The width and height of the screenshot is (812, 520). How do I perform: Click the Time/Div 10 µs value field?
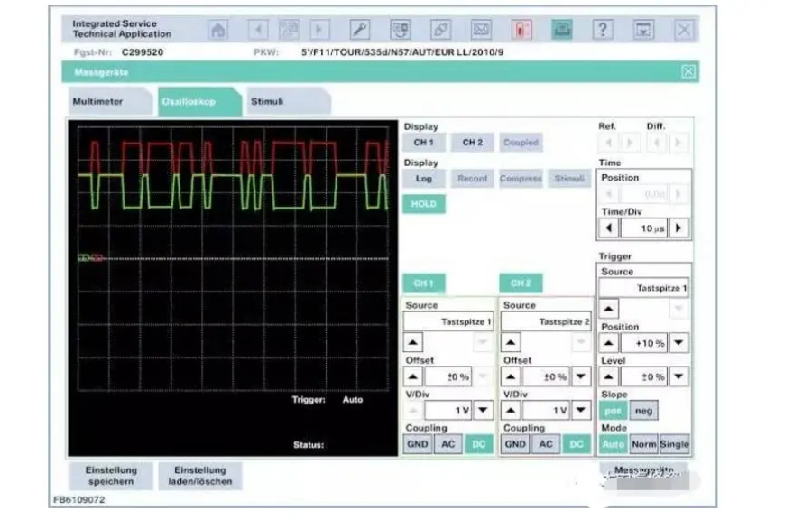643,228
